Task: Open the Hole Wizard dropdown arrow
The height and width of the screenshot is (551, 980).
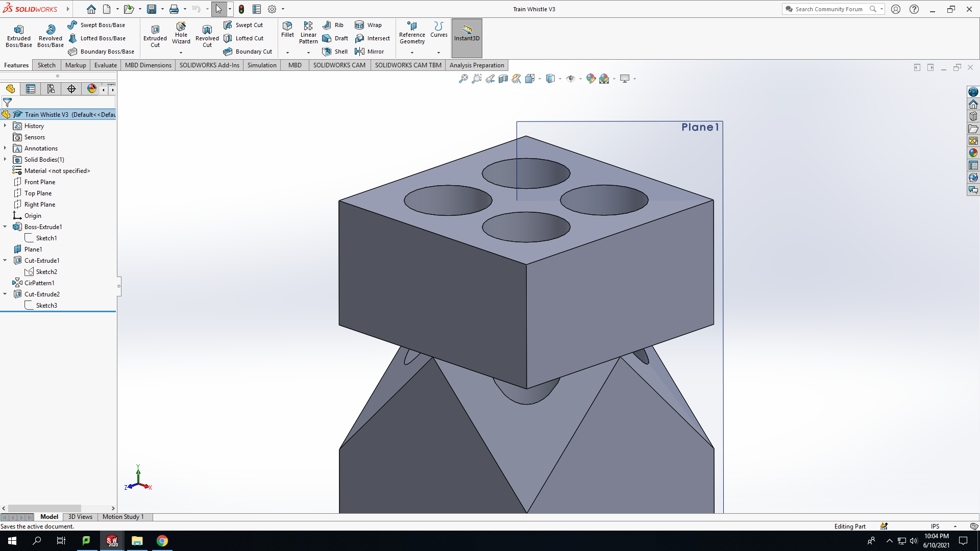Action: [181, 53]
